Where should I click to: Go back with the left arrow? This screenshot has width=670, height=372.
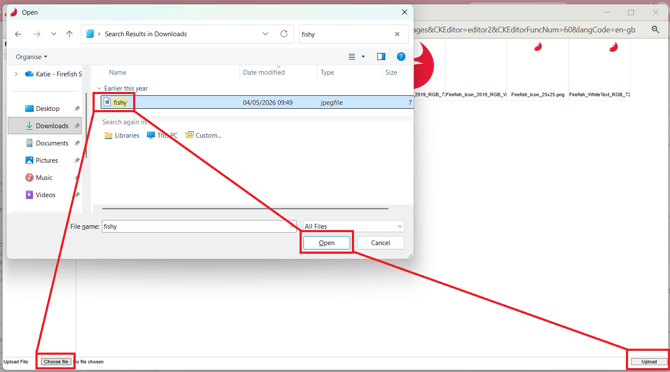pos(18,34)
